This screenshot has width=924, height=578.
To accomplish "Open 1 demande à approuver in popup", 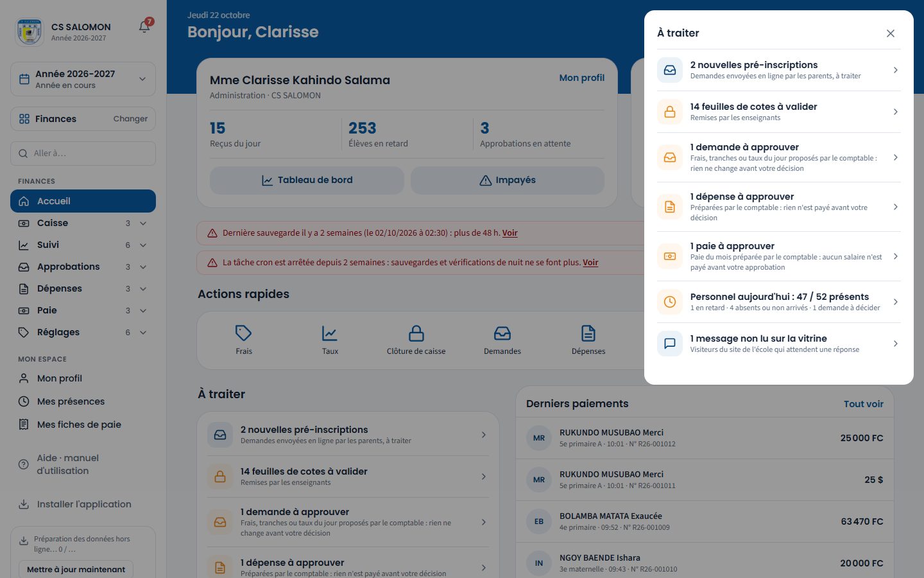I will [779, 157].
